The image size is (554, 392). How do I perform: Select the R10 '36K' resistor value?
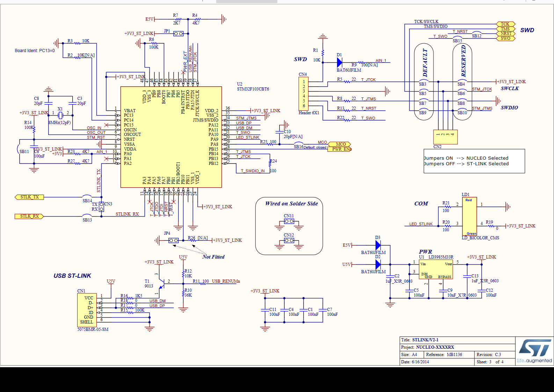click(188, 295)
